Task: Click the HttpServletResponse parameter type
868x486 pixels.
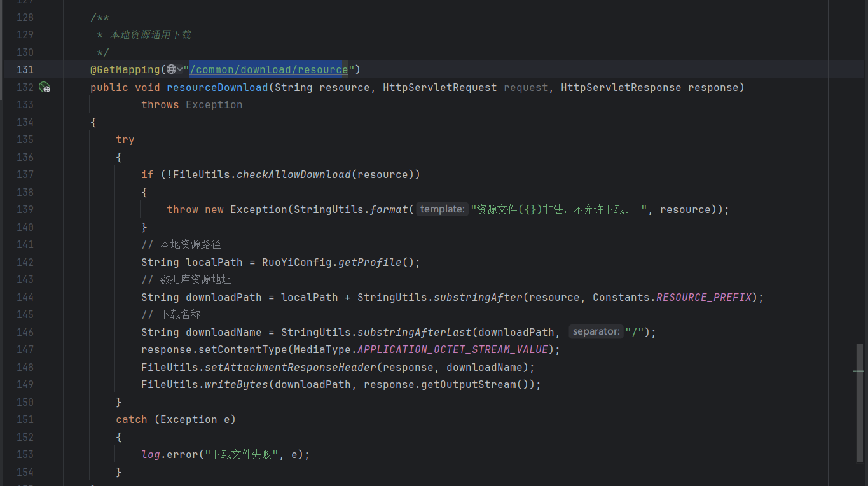Action: click(621, 87)
